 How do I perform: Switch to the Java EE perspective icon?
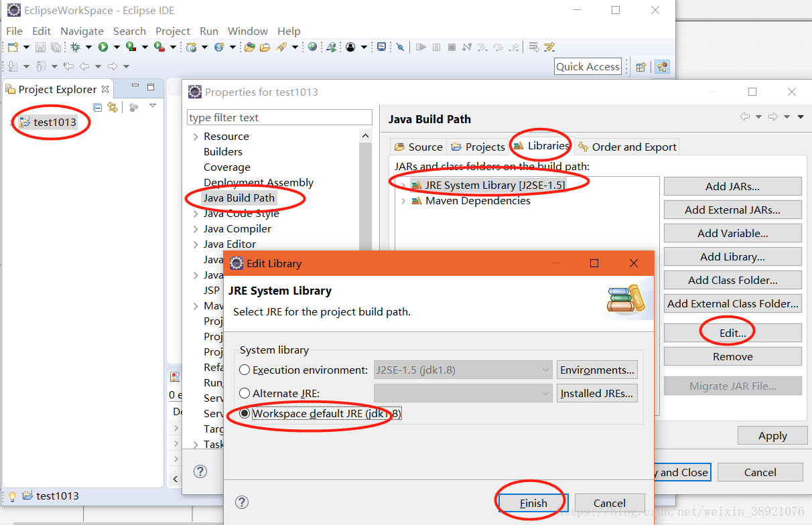[x=662, y=66]
